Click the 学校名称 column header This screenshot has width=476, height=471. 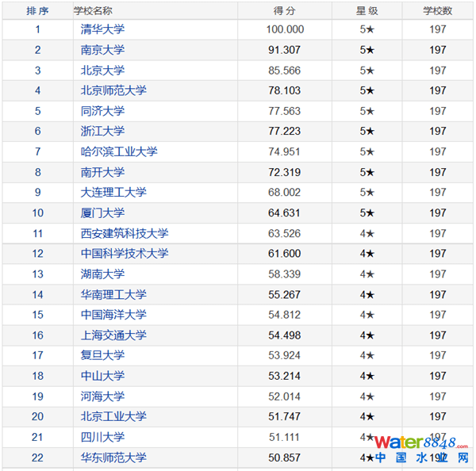(x=93, y=11)
